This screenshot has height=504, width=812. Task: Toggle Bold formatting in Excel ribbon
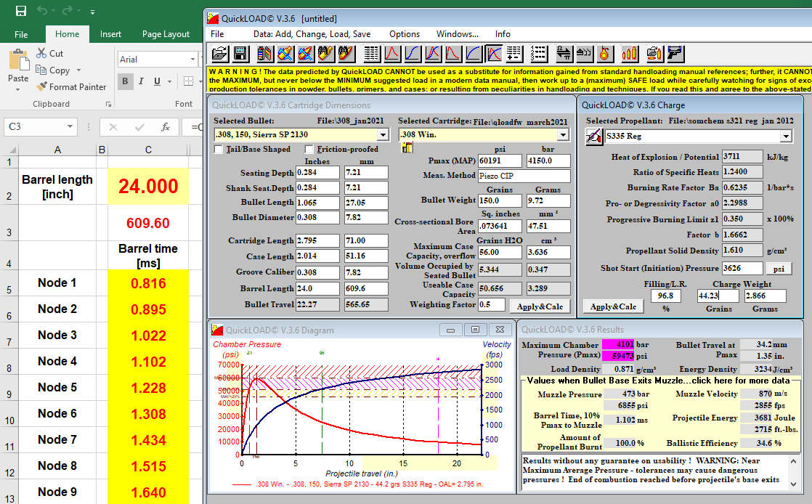125,81
